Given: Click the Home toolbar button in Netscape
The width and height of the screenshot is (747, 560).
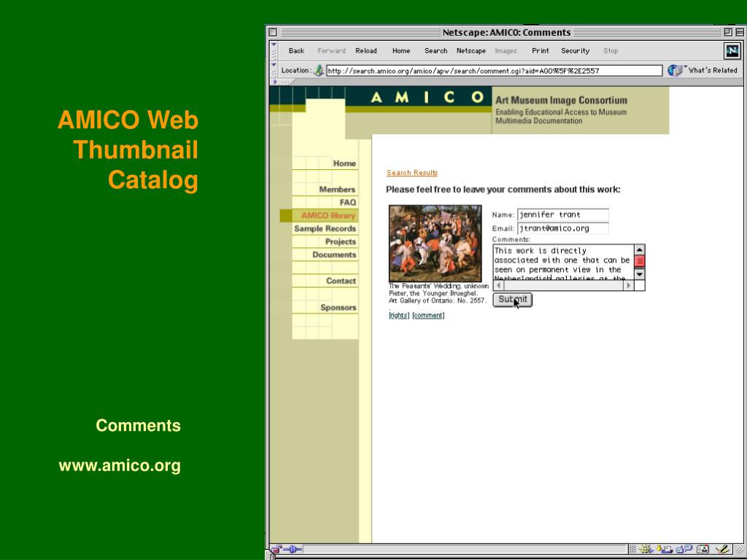Looking at the screenshot, I should tap(401, 51).
